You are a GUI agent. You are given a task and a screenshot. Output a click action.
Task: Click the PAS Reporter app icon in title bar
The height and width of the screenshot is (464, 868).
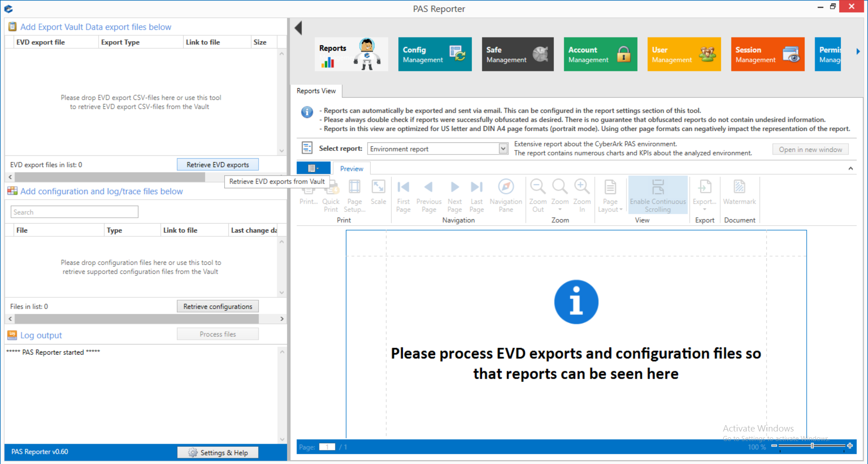[8, 8]
